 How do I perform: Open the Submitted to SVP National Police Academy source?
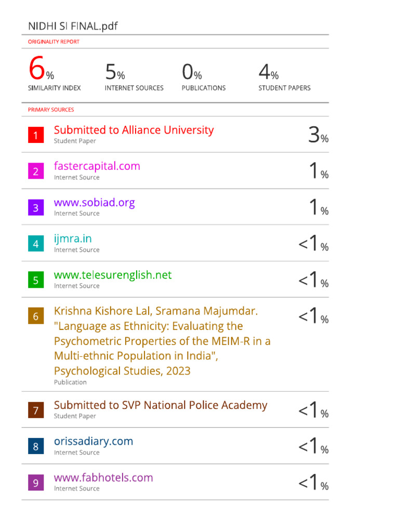pyautogui.click(x=161, y=405)
